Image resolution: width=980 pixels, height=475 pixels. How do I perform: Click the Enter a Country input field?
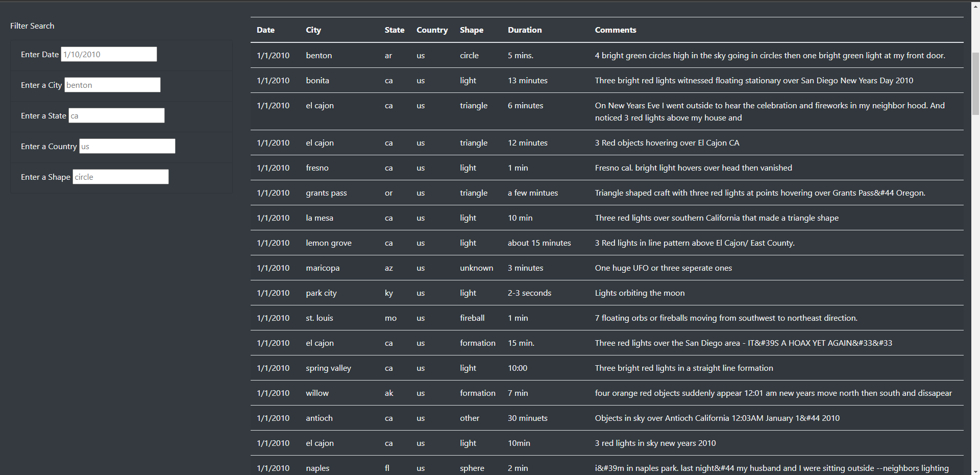[x=127, y=146]
